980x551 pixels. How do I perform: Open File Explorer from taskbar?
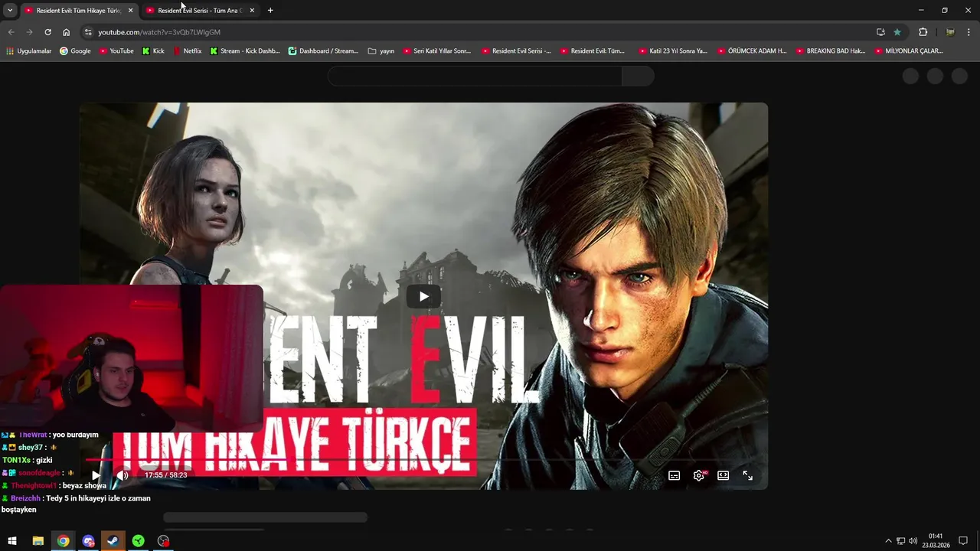pyautogui.click(x=38, y=541)
